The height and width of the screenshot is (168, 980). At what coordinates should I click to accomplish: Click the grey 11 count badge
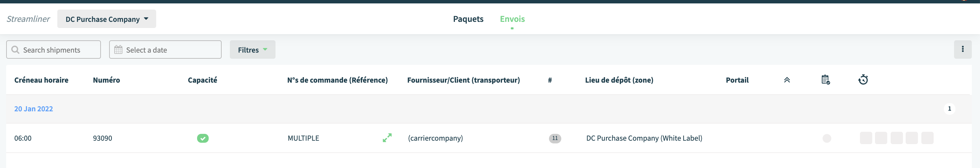555,138
